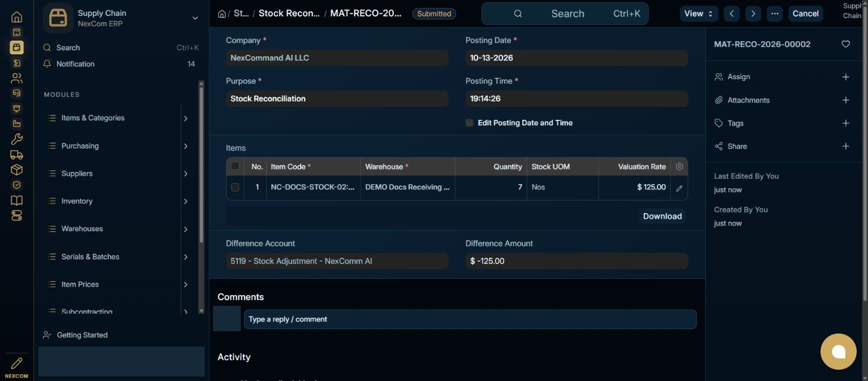Type a reply comment field
The image size is (868, 381).
click(470, 319)
